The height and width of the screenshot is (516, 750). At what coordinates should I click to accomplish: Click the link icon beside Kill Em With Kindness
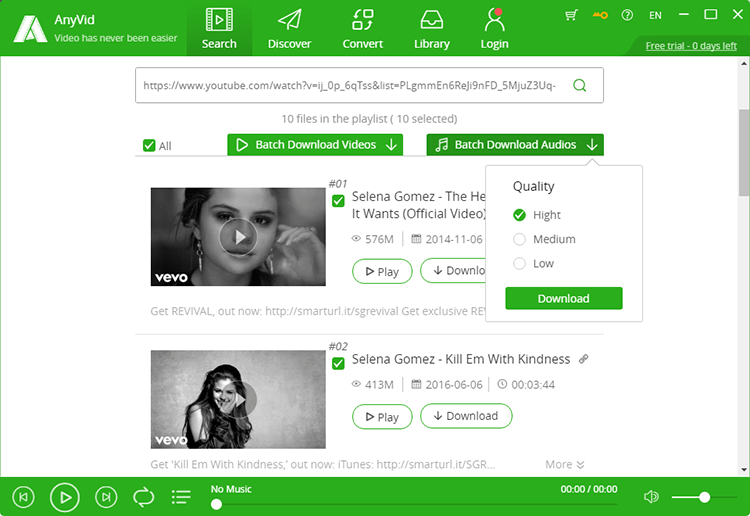coord(583,359)
